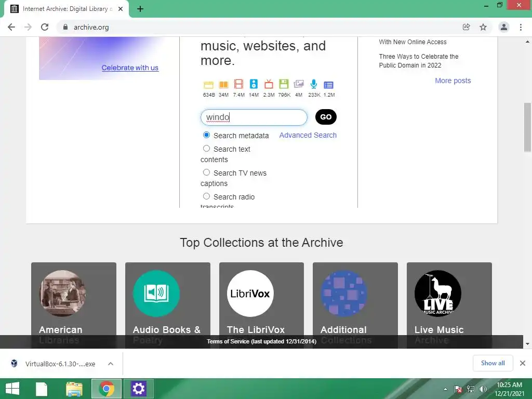Viewport: 532px width, 399px height.
Task: Expand the VirtualBox download options chevron
Action: tap(111, 364)
